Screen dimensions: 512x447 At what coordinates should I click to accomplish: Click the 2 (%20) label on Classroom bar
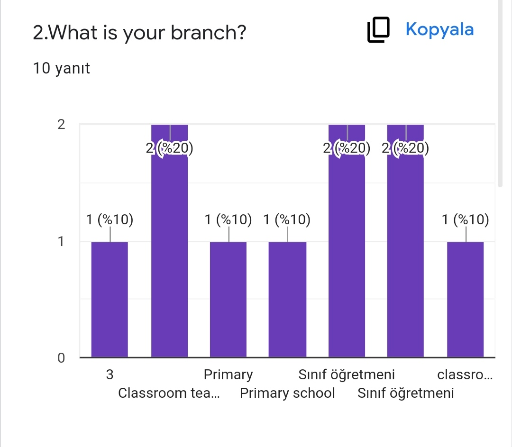(169, 148)
